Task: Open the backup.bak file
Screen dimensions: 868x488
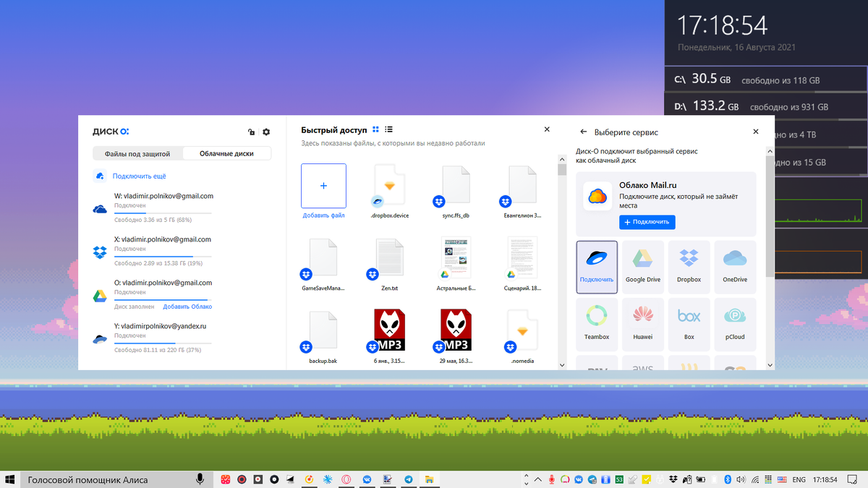Action: pyautogui.click(x=323, y=336)
